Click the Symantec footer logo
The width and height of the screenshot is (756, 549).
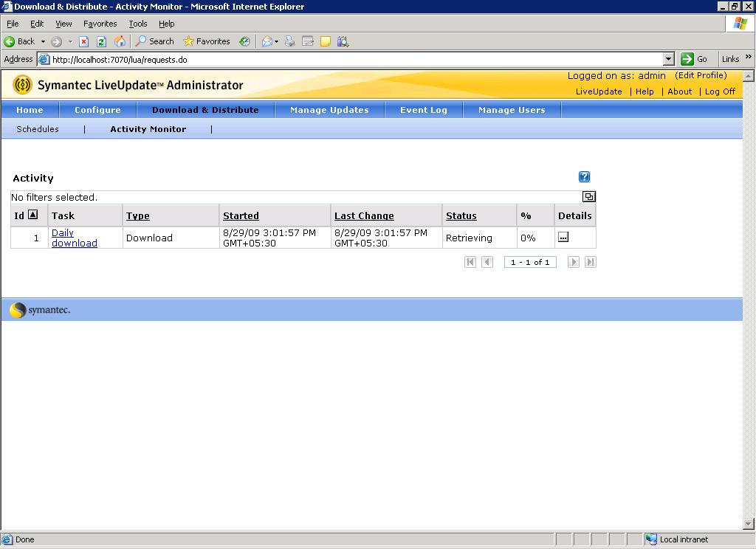click(40, 310)
